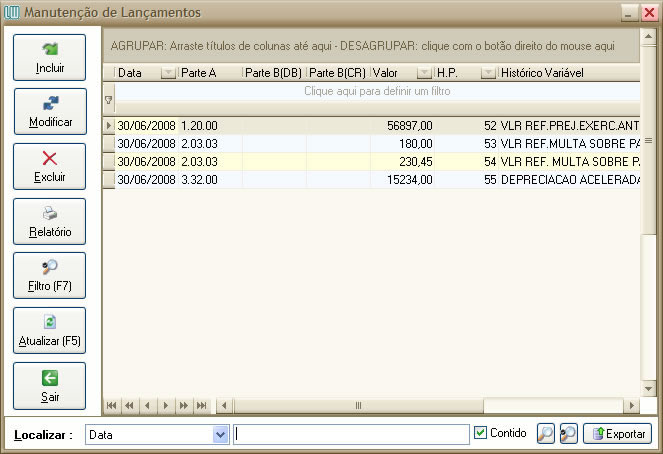
Task: Click 'DEPRECIACAO ACELERADA' history cell
Action: (569, 180)
